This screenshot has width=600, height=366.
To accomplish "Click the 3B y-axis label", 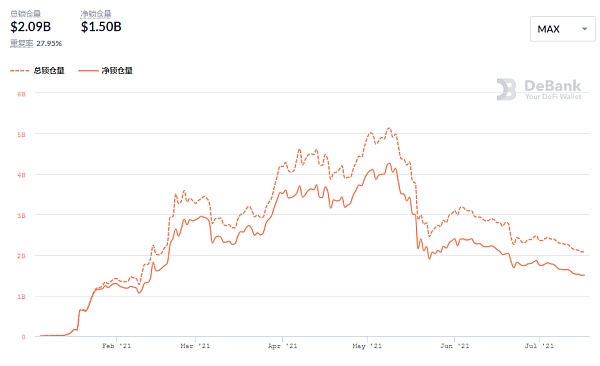I will (x=21, y=216).
